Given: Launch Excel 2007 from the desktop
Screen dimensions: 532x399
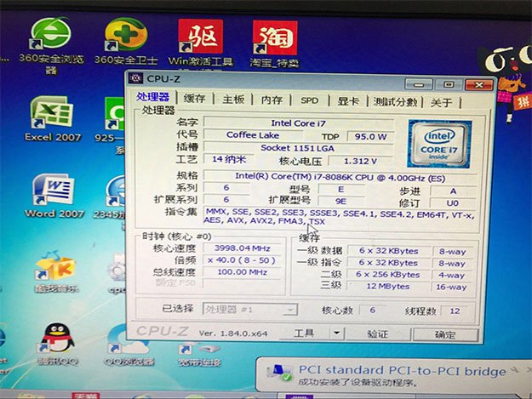Looking at the screenshot, I should (x=52, y=114).
